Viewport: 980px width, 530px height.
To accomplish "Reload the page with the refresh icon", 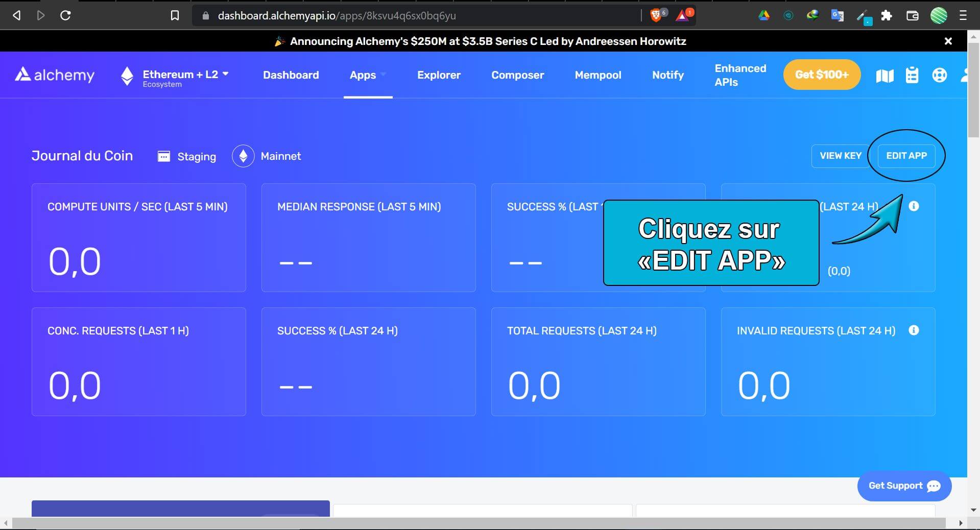I will (x=65, y=15).
